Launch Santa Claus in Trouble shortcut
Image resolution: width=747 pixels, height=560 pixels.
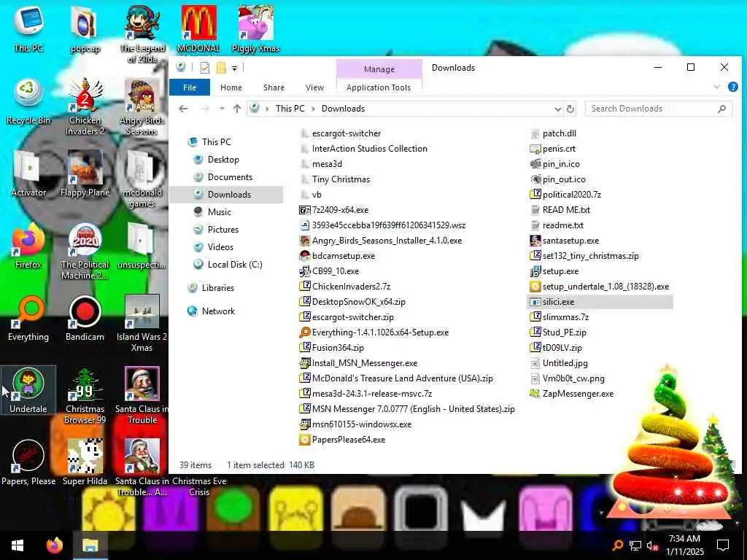pyautogui.click(x=142, y=395)
